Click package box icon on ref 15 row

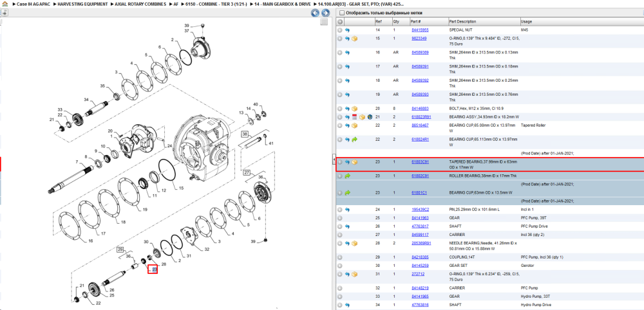point(354,39)
